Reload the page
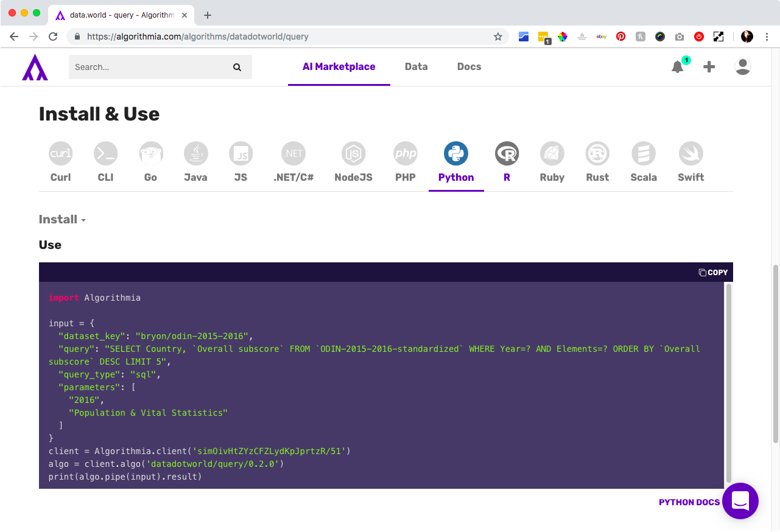 click(x=53, y=37)
